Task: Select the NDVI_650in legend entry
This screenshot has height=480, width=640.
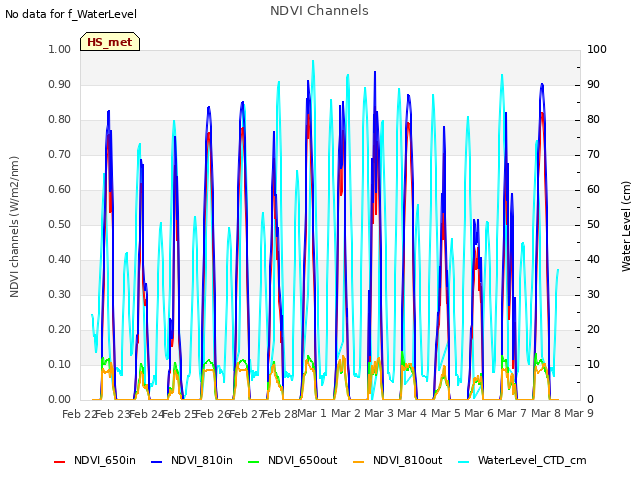Action: pyautogui.click(x=95, y=460)
